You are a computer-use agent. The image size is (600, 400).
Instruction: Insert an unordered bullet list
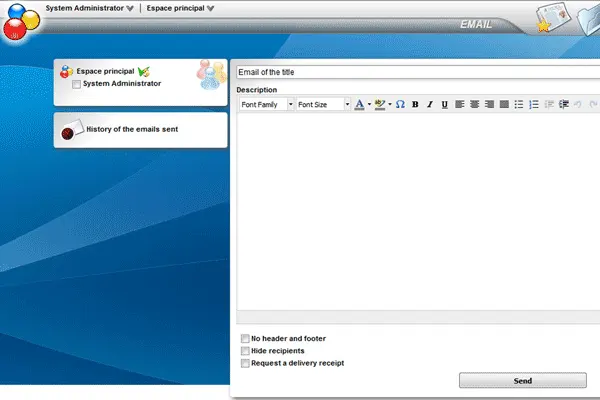pos(519,104)
